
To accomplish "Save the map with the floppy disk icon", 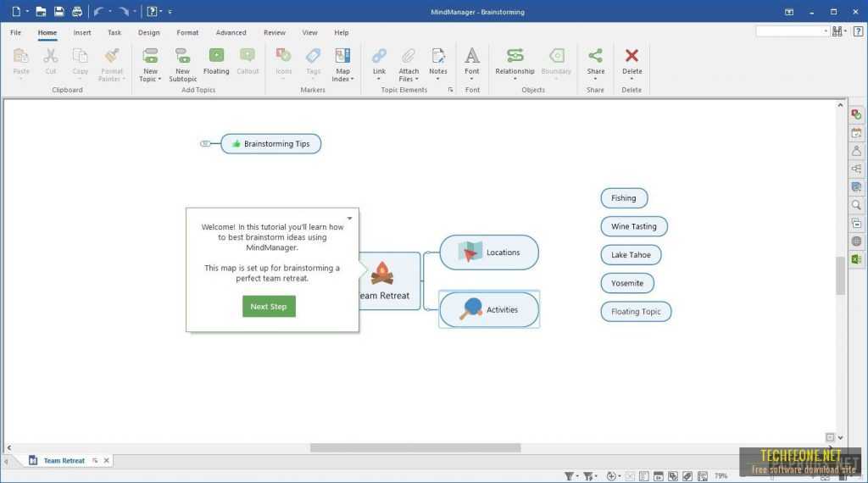I will tap(58, 12).
